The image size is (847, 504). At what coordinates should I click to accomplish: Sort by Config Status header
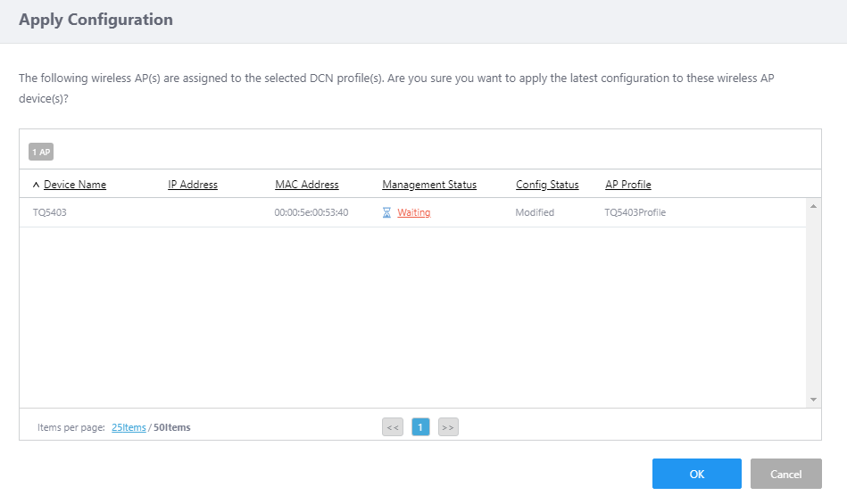[547, 185]
